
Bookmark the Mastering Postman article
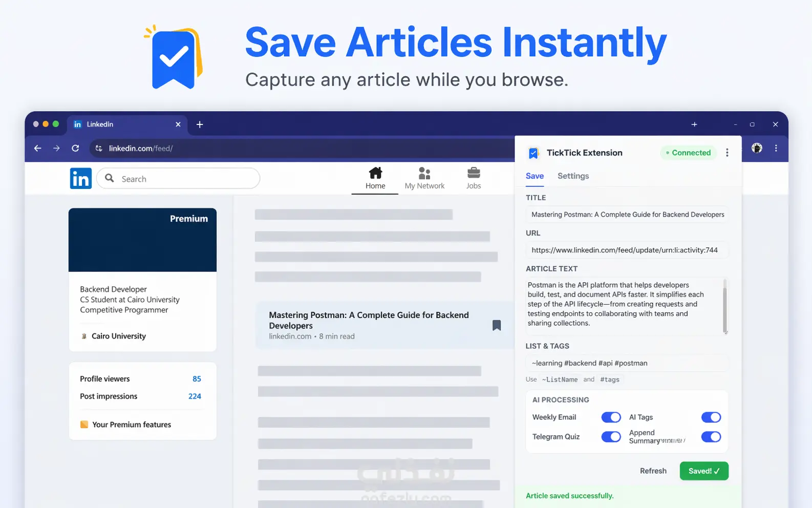click(x=497, y=325)
